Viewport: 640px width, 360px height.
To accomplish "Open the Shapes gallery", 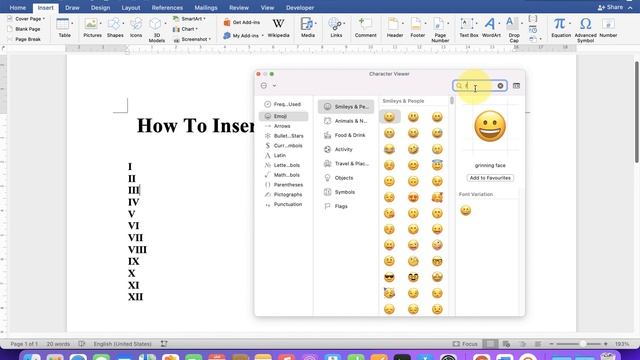I will point(115,28).
